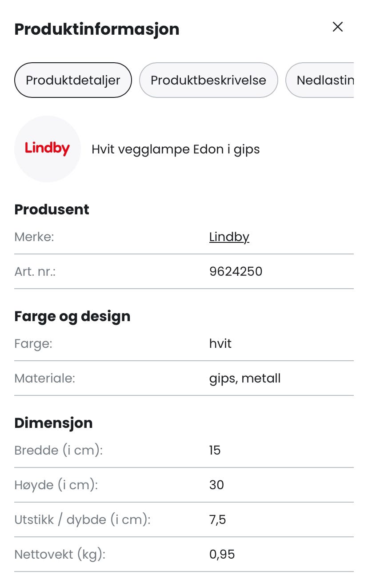Click the Høyde value 30

point(216,485)
